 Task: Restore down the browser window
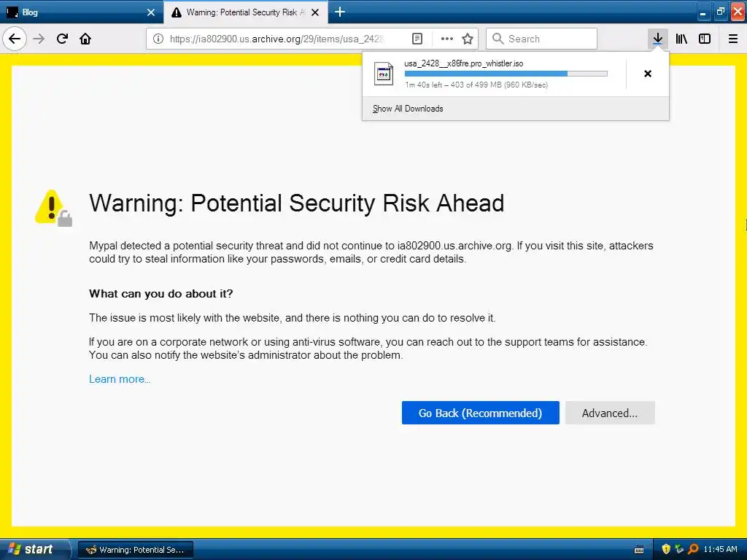pos(720,12)
